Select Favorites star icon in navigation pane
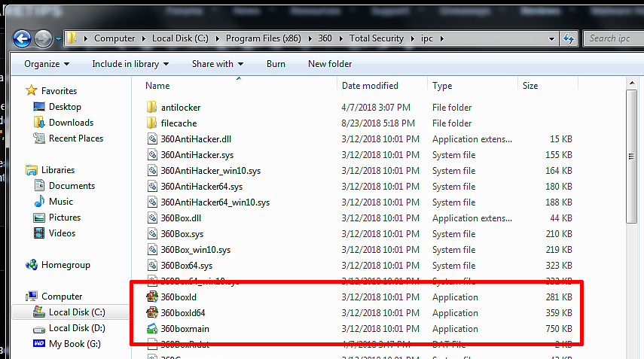The height and width of the screenshot is (359, 644). (31, 90)
